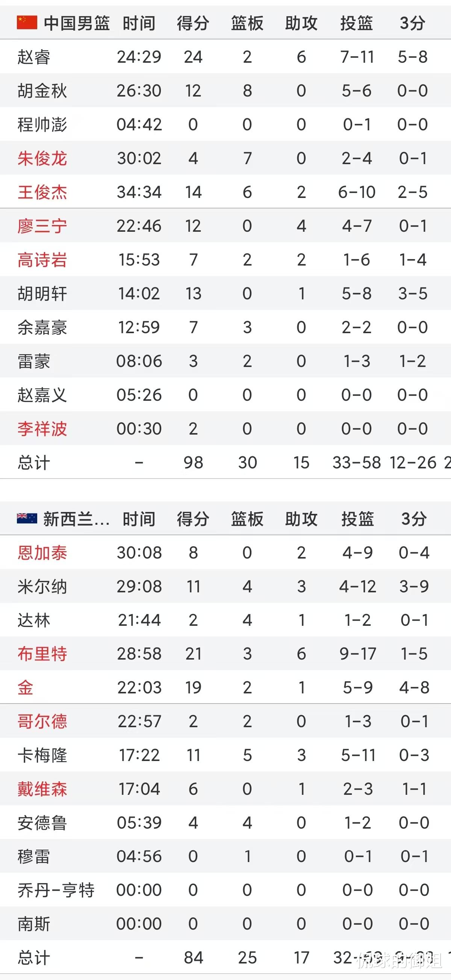
Task: Click New Zealand 助攻 column header
Action: (x=301, y=519)
